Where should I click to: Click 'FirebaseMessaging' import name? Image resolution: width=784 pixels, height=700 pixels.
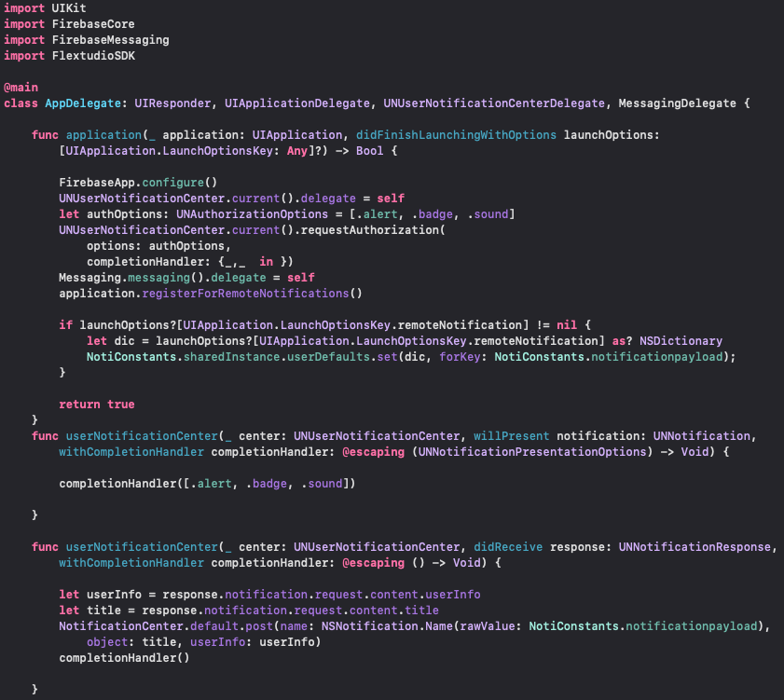111,40
